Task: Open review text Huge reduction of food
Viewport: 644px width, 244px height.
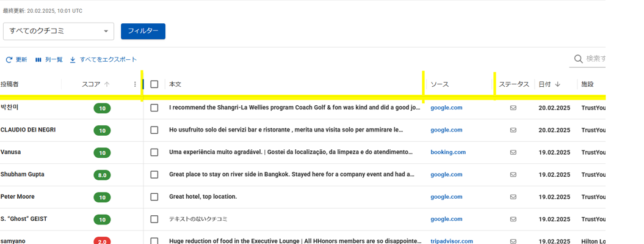Action: [x=295, y=241]
